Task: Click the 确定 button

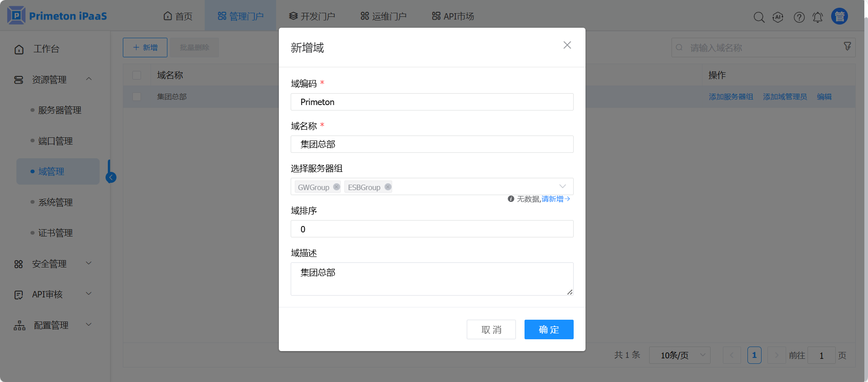Action: pyautogui.click(x=549, y=330)
